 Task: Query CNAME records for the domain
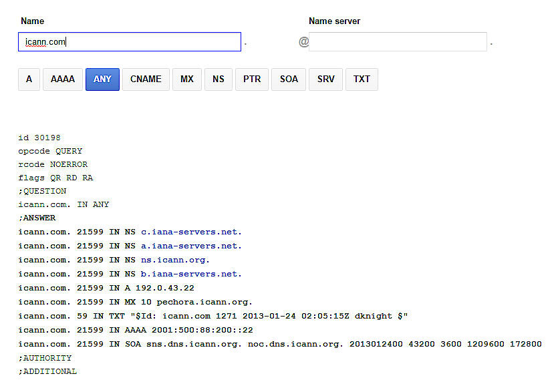pyautogui.click(x=146, y=79)
